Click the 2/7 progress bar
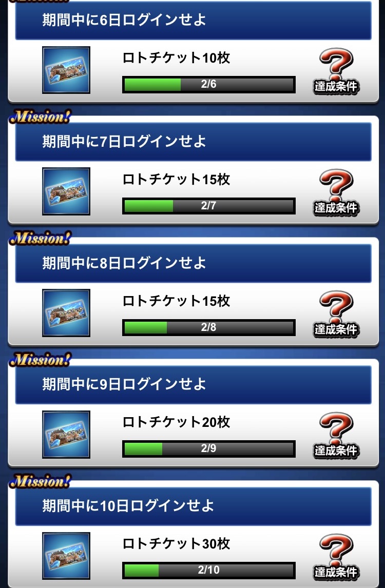 tap(208, 206)
